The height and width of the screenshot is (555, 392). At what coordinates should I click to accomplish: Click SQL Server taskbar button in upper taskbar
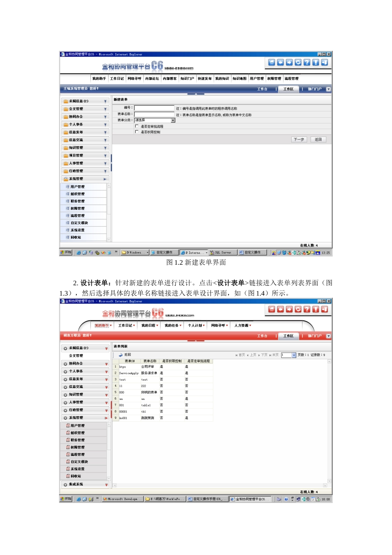tap(222, 253)
